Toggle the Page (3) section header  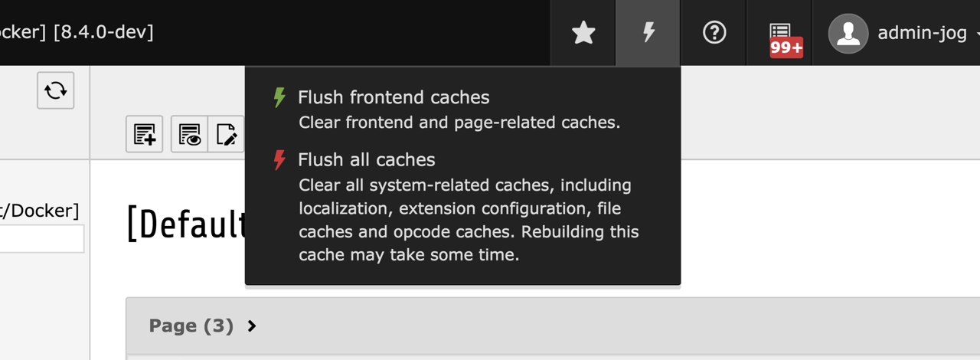tap(553, 326)
